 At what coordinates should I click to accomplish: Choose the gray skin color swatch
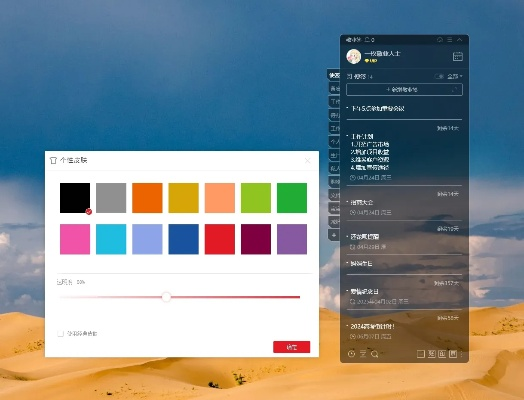coord(111,198)
